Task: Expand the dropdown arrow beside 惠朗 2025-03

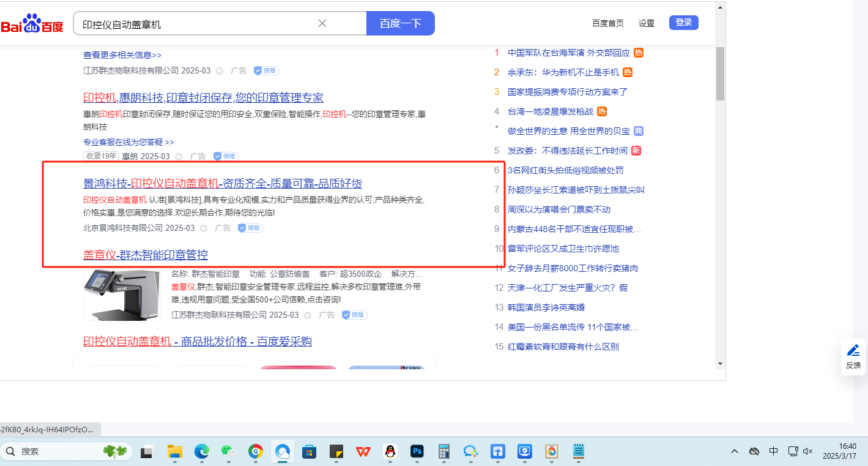Action: (x=179, y=157)
